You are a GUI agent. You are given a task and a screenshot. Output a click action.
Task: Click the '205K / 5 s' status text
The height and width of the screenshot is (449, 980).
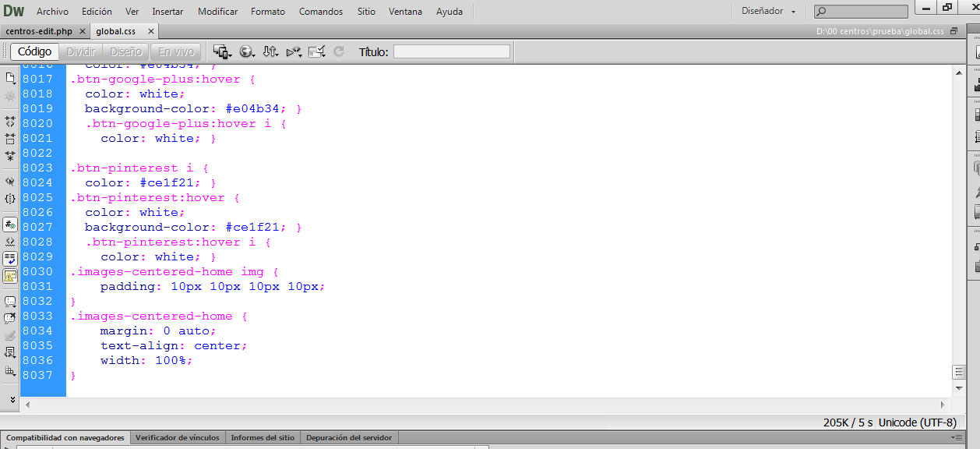tap(848, 422)
